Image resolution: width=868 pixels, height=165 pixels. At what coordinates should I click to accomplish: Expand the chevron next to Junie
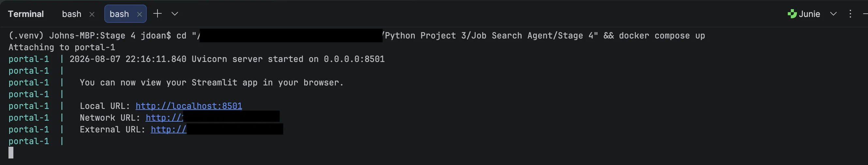point(833,14)
